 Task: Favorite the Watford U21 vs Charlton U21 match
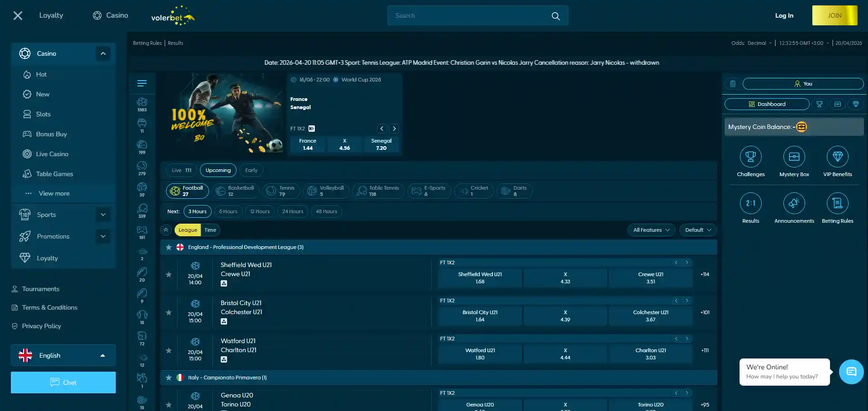click(169, 350)
